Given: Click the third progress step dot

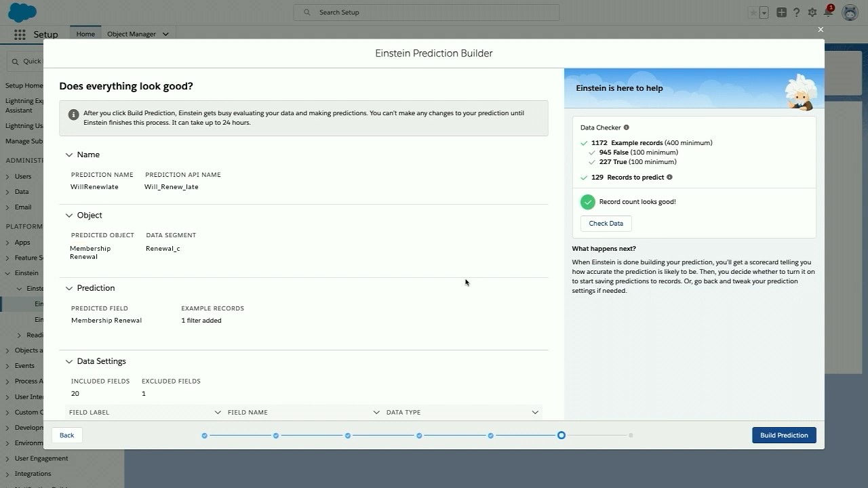Looking at the screenshot, I should click(348, 435).
